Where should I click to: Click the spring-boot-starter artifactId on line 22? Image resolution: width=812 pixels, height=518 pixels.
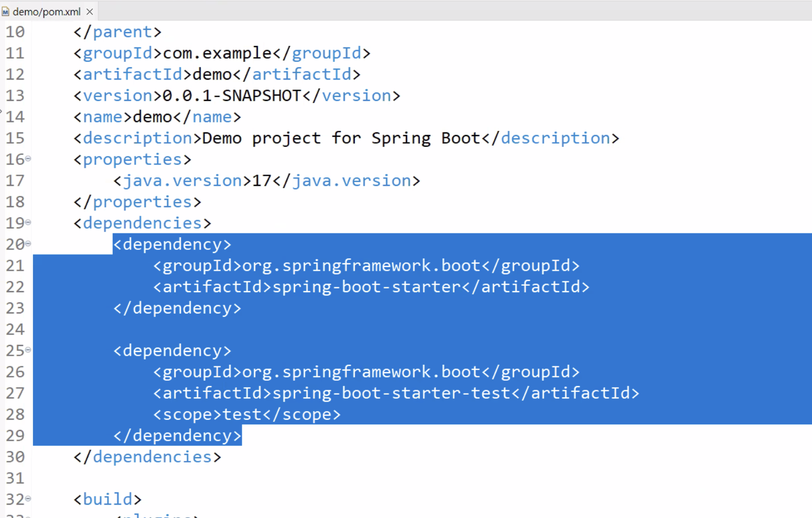pyautogui.click(x=367, y=287)
